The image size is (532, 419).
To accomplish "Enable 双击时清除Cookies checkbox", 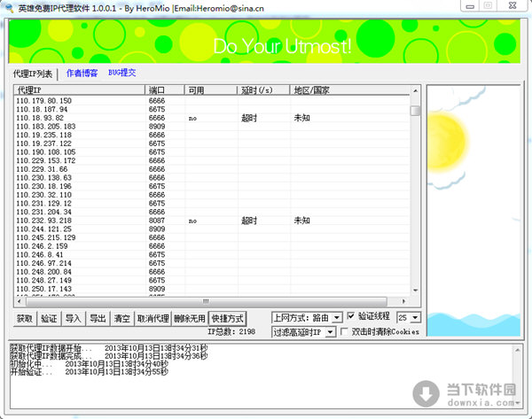I will click(x=345, y=331).
